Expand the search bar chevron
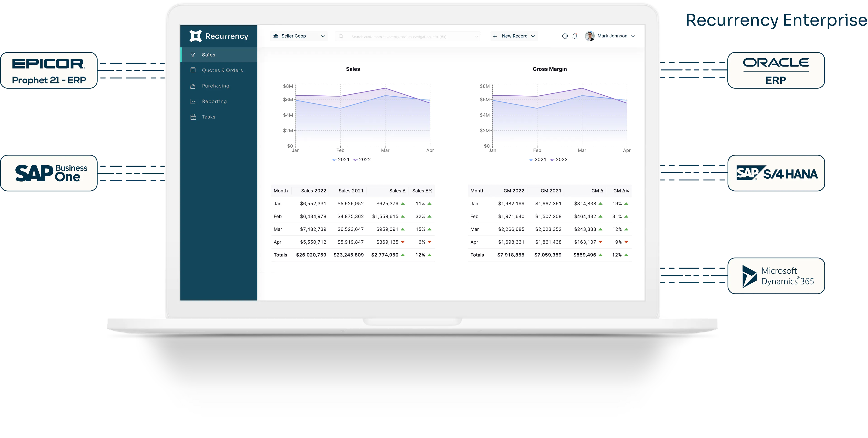868x438 pixels. (476, 36)
